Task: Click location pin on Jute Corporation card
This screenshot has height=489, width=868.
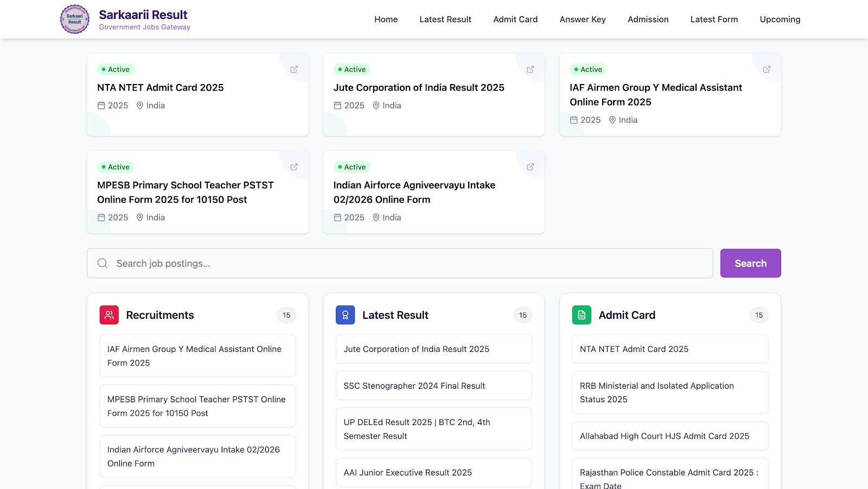Action: click(x=376, y=106)
